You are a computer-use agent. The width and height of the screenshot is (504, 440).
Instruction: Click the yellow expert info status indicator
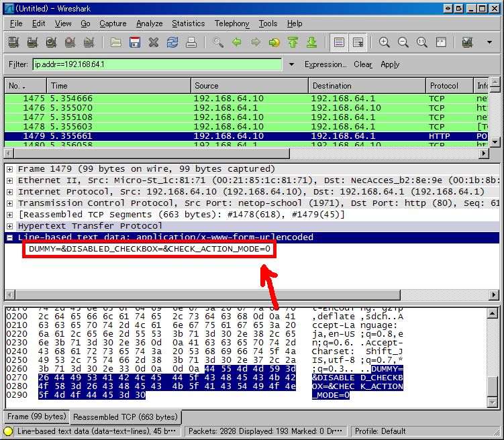[x=8, y=431]
